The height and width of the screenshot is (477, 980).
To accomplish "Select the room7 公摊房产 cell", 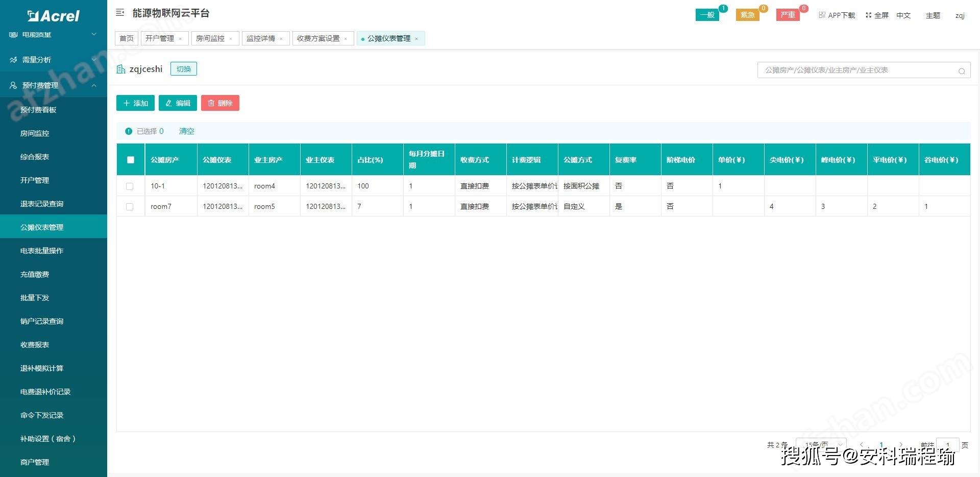I will coord(171,206).
